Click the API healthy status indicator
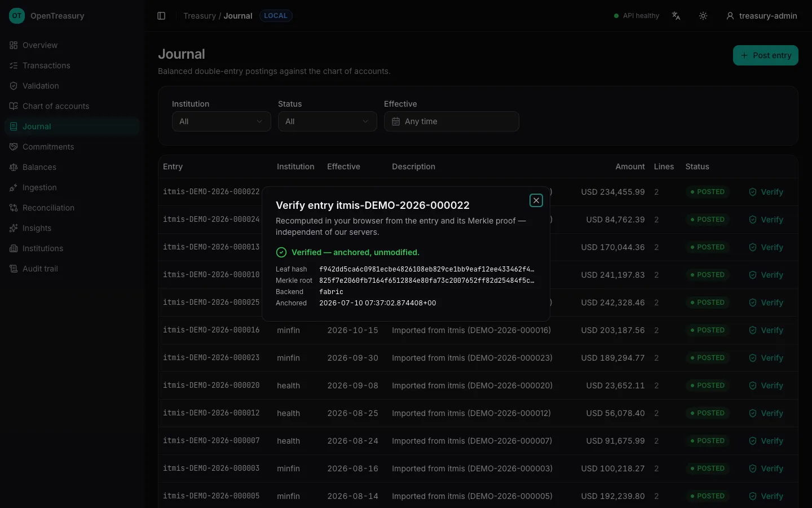 pos(636,16)
